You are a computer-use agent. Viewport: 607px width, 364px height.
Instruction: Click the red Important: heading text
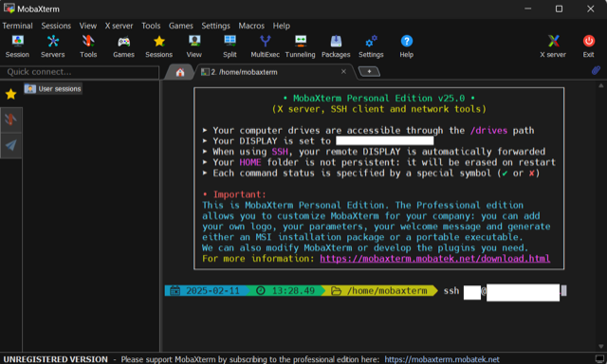click(239, 194)
